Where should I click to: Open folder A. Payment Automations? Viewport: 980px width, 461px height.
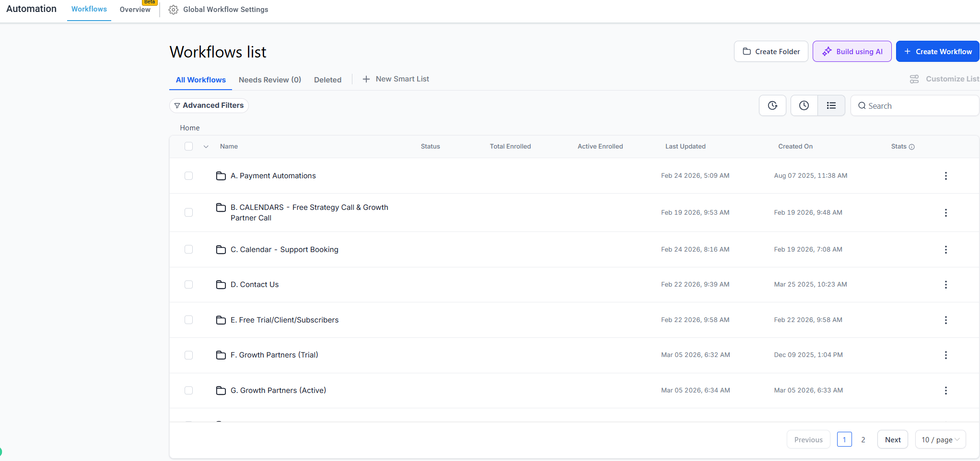click(273, 176)
